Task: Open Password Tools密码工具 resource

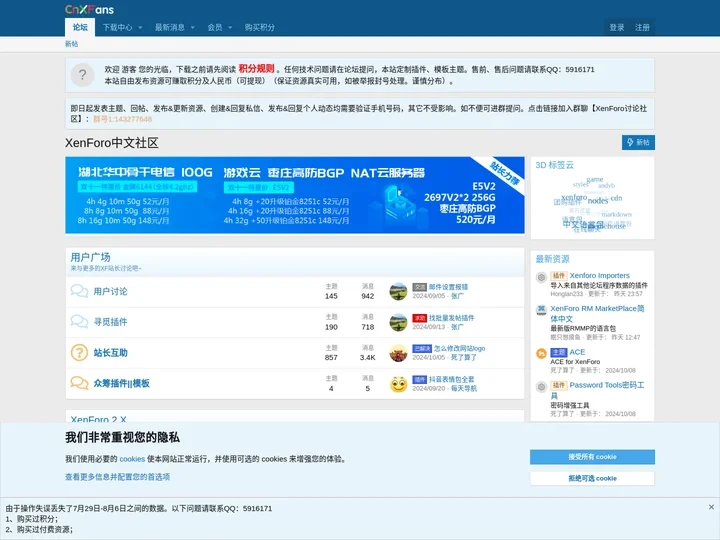Action: (x=597, y=390)
